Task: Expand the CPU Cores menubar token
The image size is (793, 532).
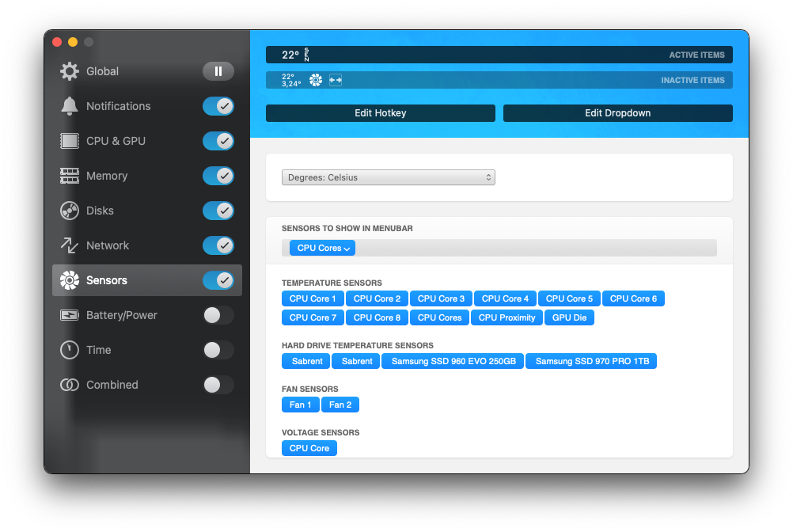Action: click(x=322, y=248)
